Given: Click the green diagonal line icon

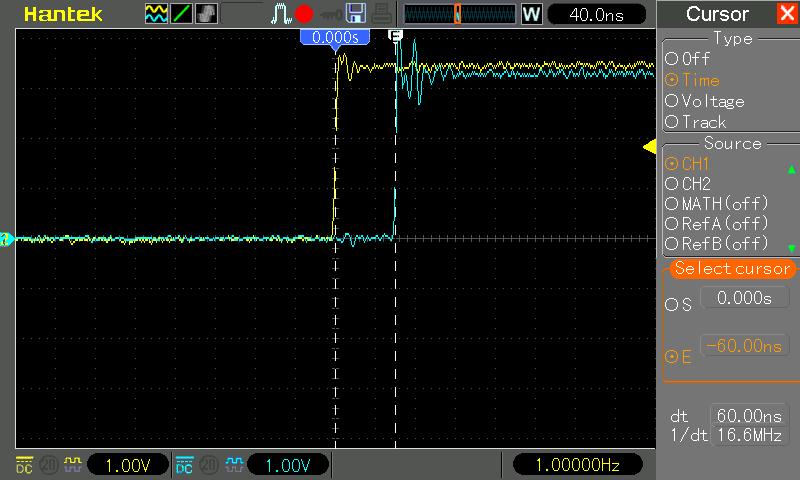Looking at the screenshot, I should (182, 14).
